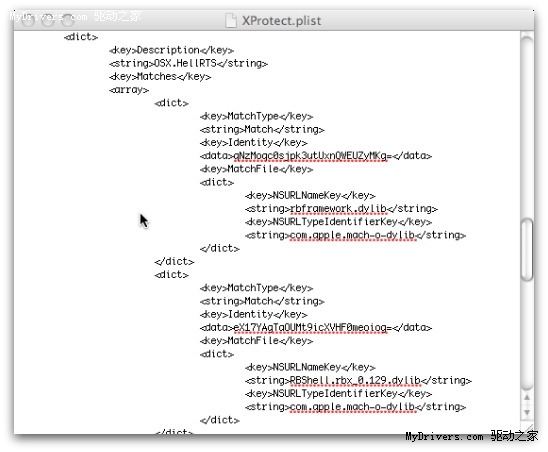Click the first com.apple.mach-o-dylib string
The height and width of the screenshot is (452, 548).
[x=353, y=235]
